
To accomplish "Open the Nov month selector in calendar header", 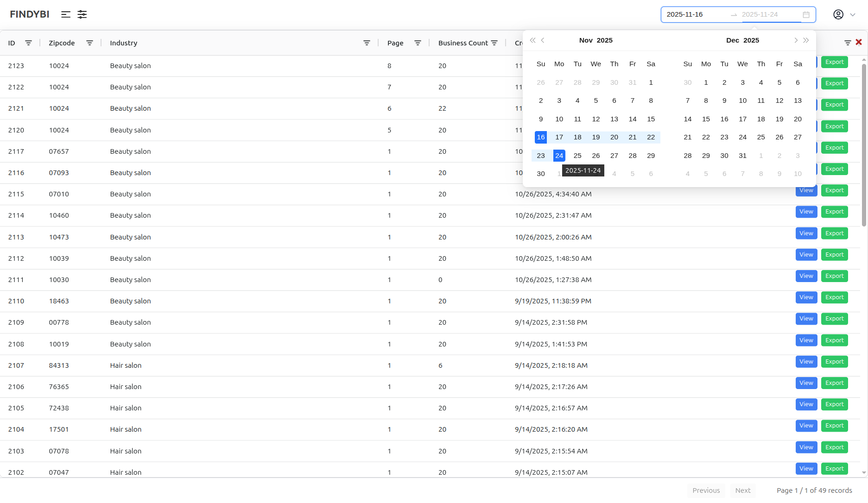I will (586, 40).
